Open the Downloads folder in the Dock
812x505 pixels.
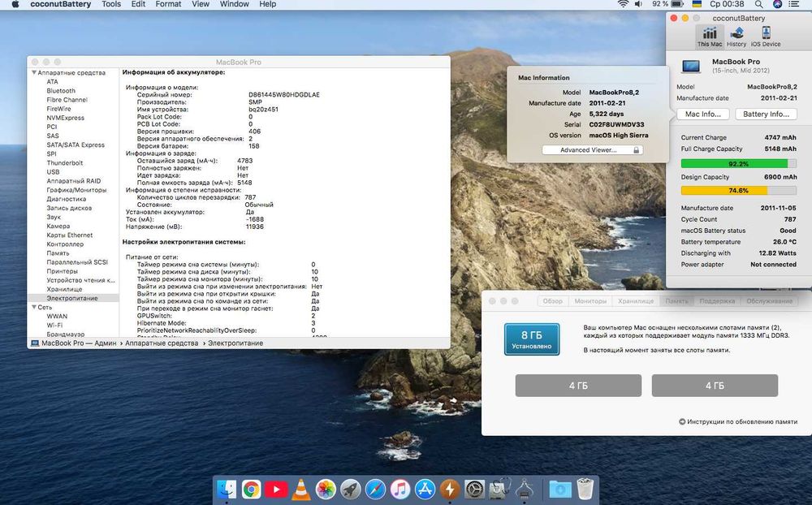[x=559, y=489]
